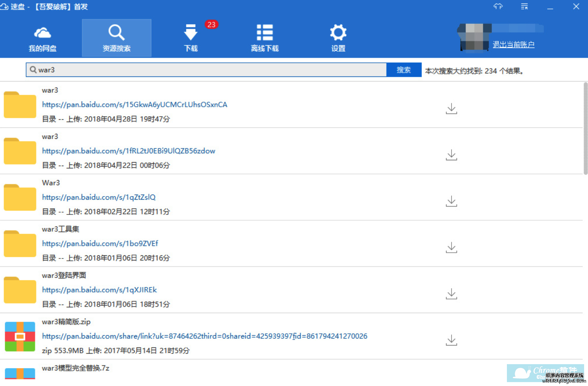Select the war3模型完全替换.7z file name
Screen dimensions: 588x386
(x=76, y=368)
